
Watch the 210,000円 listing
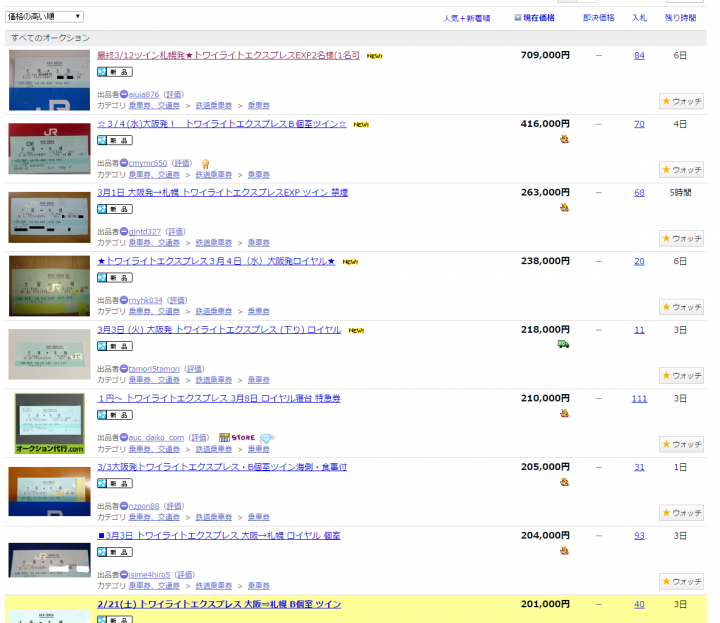[x=682, y=444]
